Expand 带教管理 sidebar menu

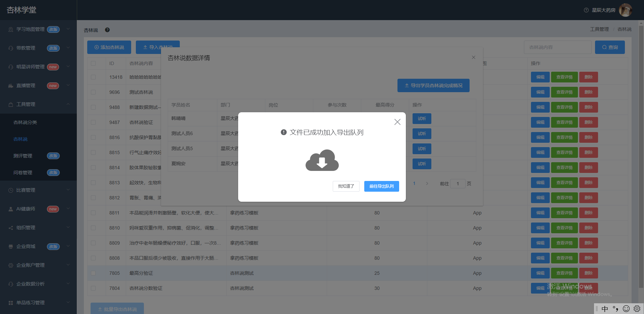(x=38, y=48)
